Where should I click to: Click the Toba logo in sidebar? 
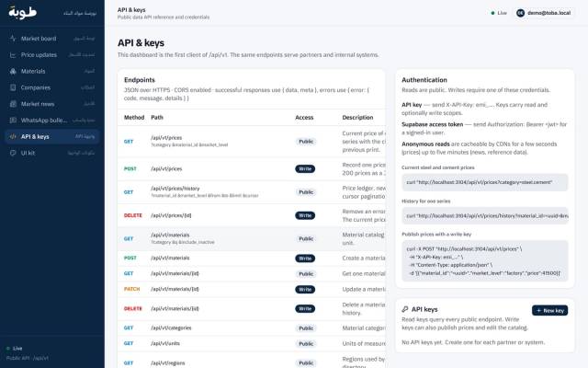[x=22, y=12]
